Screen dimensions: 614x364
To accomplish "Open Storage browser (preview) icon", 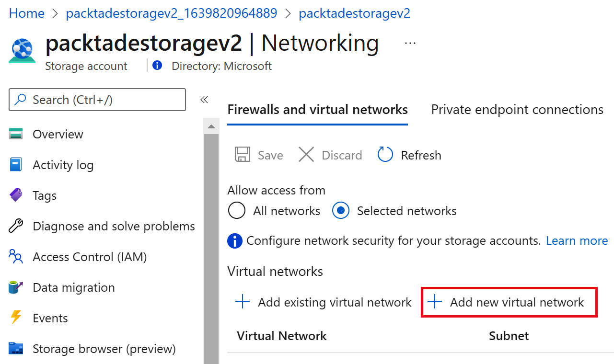I will pos(16,349).
